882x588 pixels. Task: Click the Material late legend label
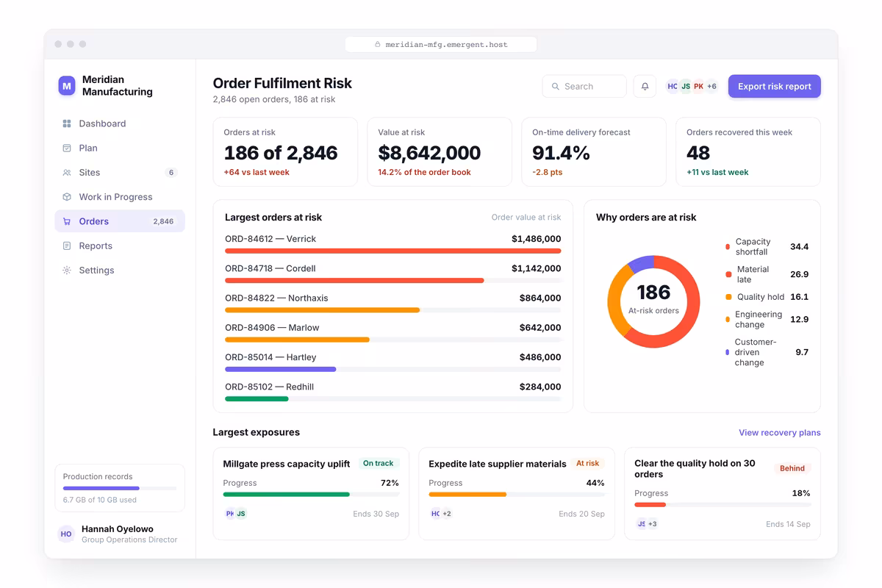(x=753, y=275)
